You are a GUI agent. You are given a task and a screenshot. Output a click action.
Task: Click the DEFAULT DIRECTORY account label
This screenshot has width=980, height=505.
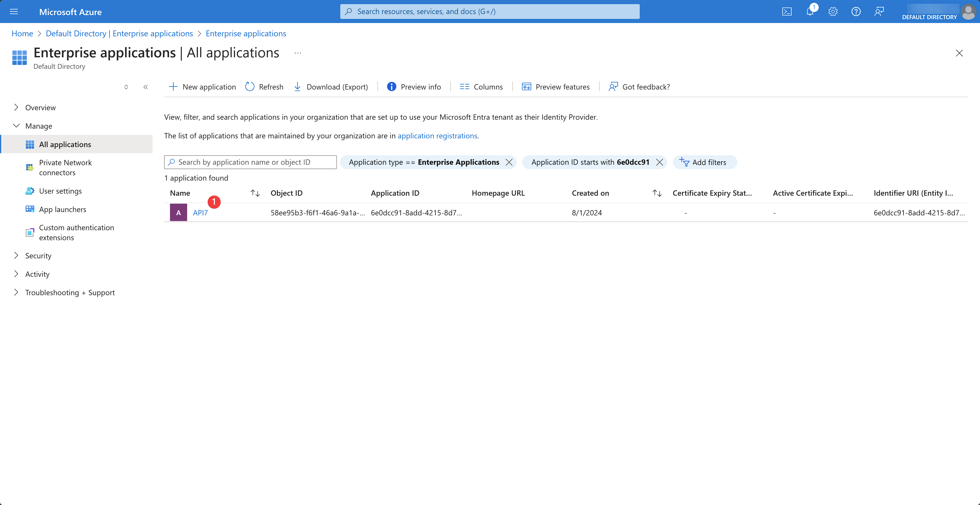tap(929, 17)
